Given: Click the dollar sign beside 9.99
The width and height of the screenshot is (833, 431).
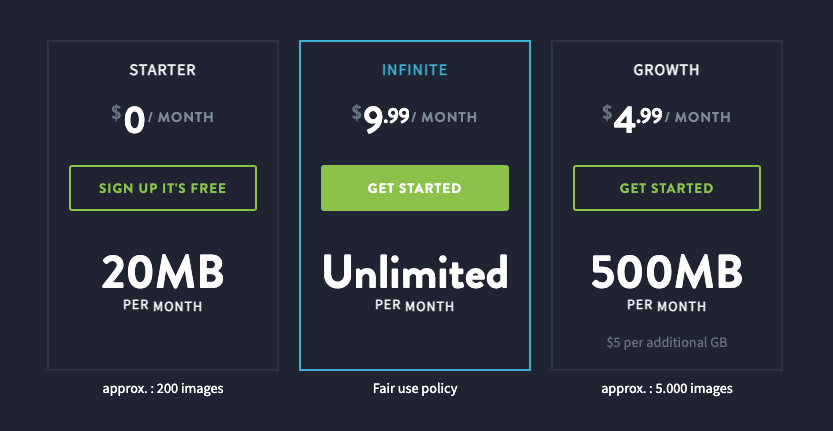Looking at the screenshot, I should click(x=356, y=112).
